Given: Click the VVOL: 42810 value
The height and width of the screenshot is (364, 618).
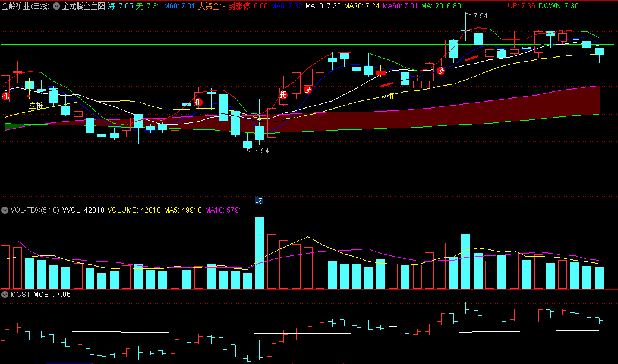Looking at the screenshot, I should tap(83, 210).
